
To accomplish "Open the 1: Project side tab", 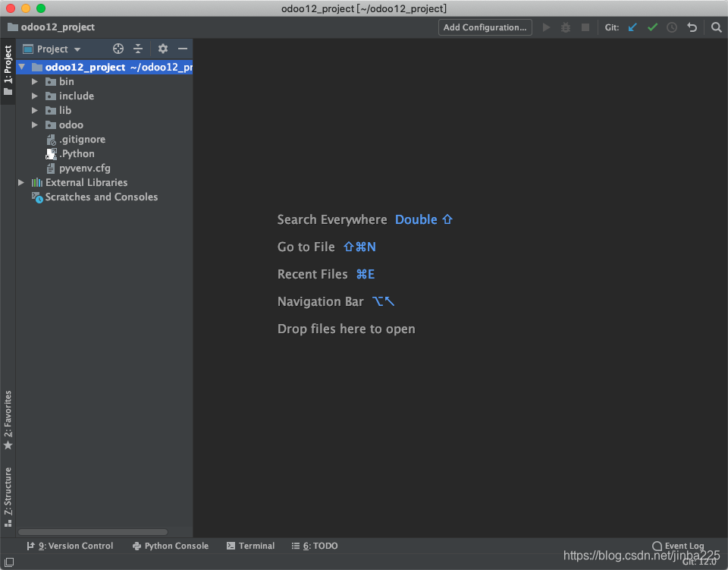I will pyautogui.click(x=8, y=70).
